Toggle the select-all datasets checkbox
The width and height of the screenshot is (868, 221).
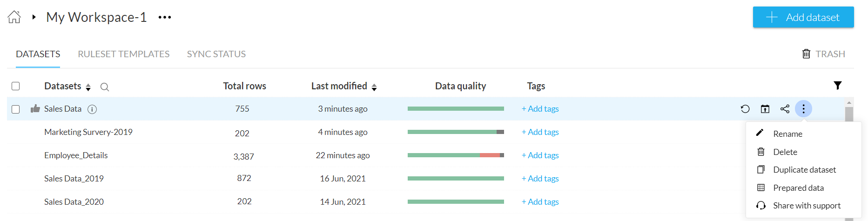(16, 86)
